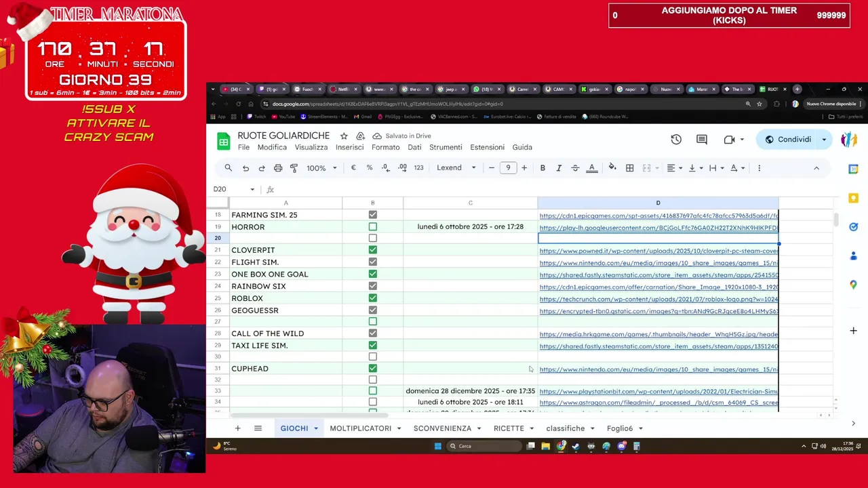
Task: Open Google Maps side panel icon
Action: tap(853, 285)
